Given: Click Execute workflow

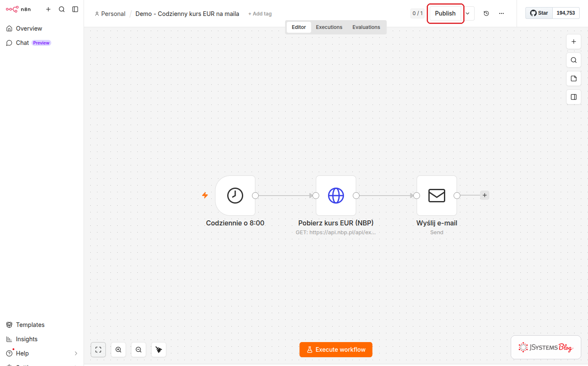Looking at the screenshot, I should pyautogui.click(x=336, y=350).
